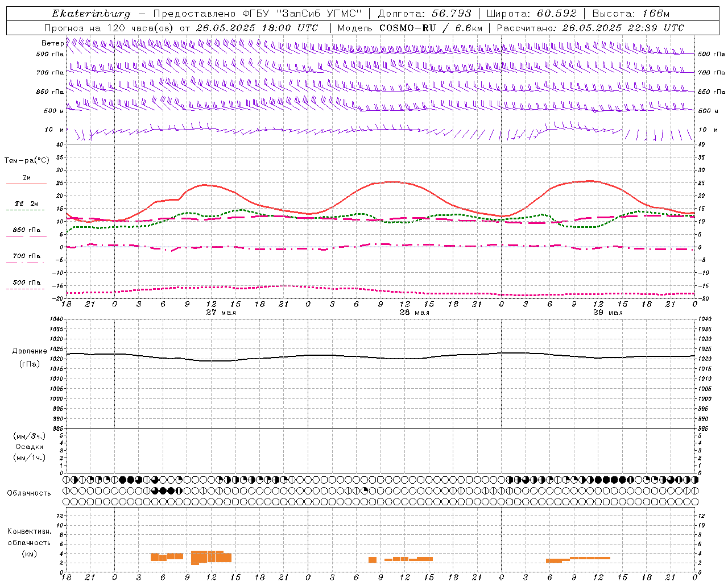The height and width of the screenshot is (582, 728).
Task: Click the black pressure curve line
Action: [x=381, y=357]
